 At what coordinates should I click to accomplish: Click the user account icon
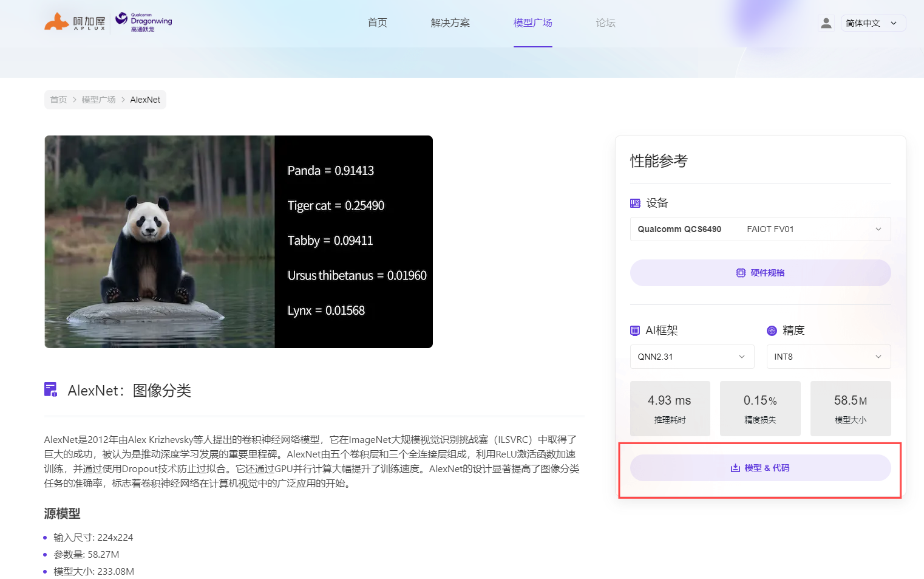tap(826, 22)
